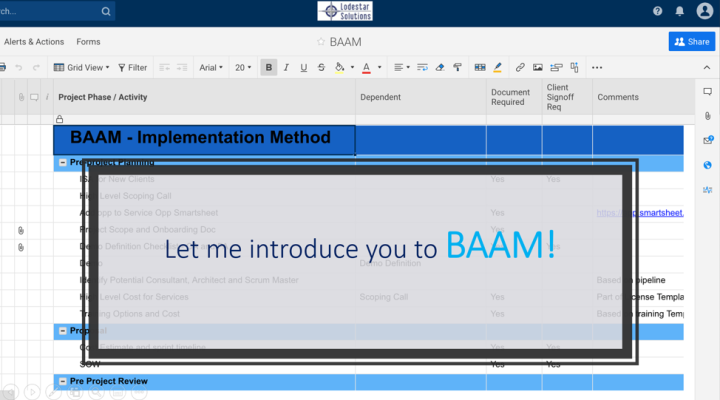Toggle italic formatting

coord(286,68)
